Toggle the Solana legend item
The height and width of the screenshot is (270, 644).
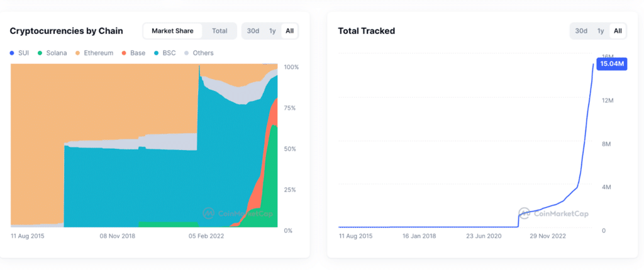pyautogui.click(x=52, y=53)
